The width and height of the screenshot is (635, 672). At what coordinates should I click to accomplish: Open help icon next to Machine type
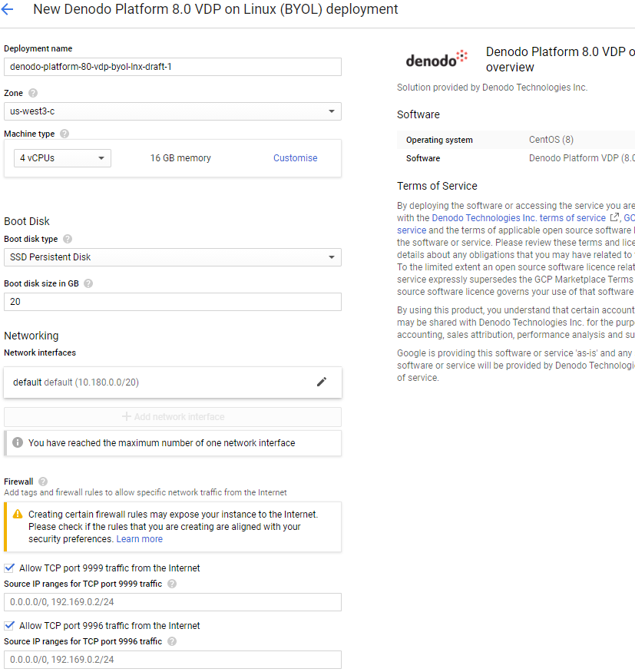(x=64, y=134)
